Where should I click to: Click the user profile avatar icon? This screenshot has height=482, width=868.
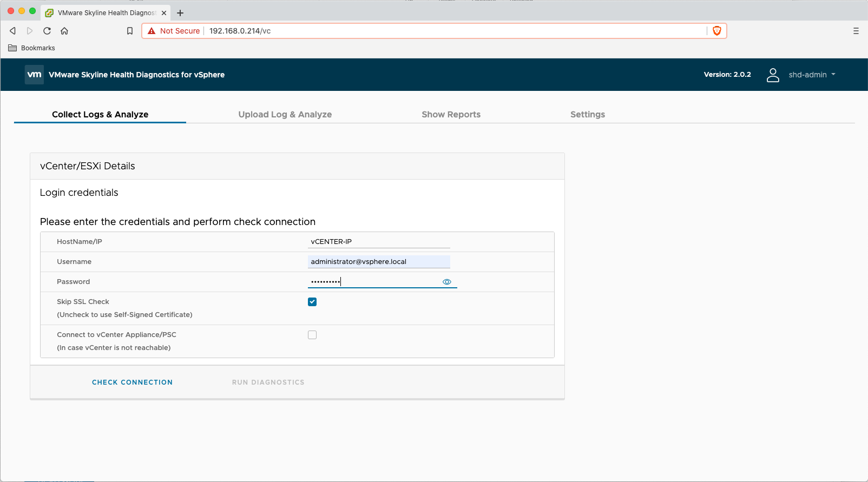[x=773, y=75]
